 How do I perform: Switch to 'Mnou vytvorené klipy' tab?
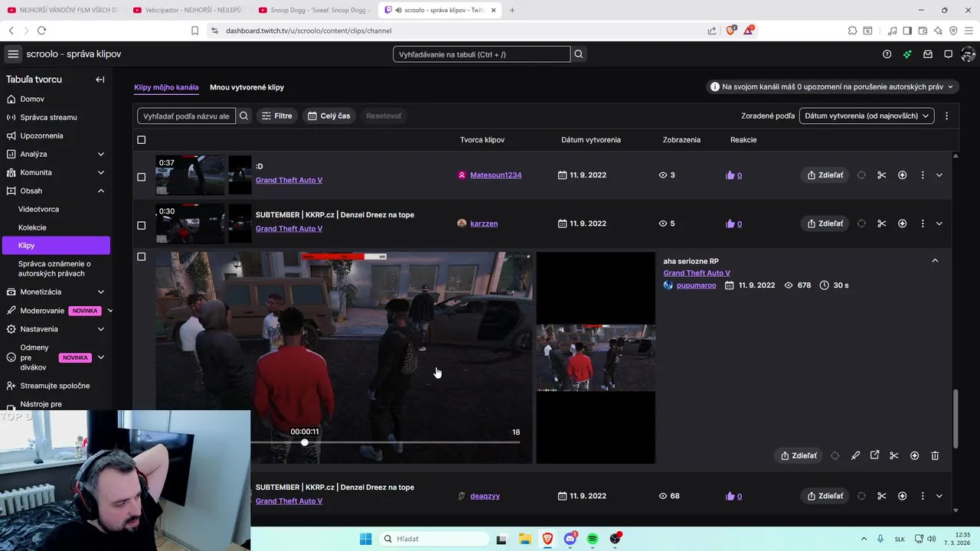247,87
